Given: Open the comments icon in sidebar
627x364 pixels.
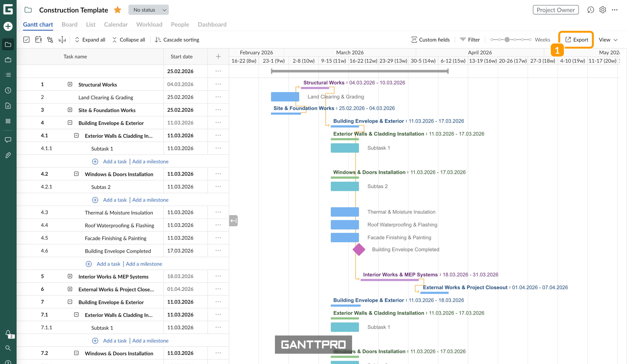Looking at the screenshot, I should point(8,140).
